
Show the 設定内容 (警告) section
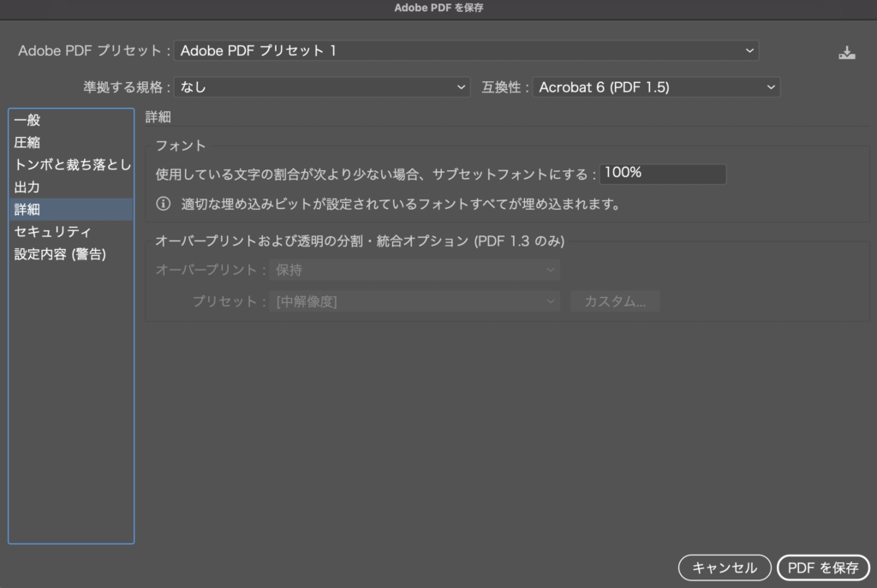click(x=60, y=254)
